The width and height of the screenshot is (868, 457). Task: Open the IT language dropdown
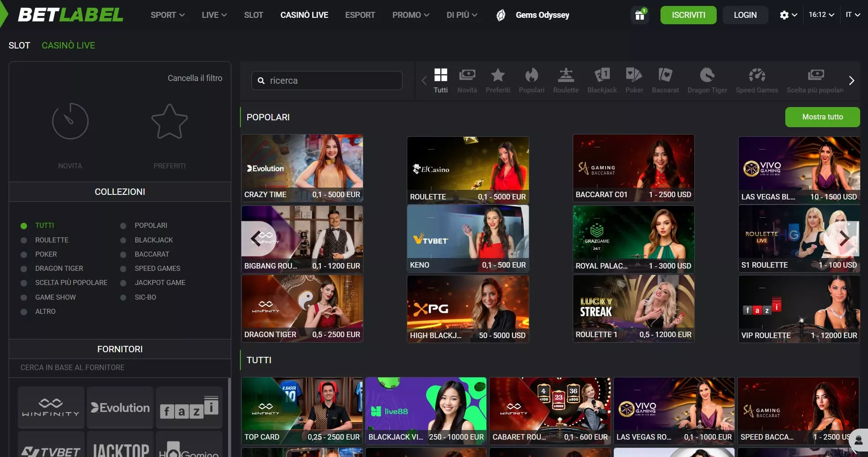click(x=853, y=15)
